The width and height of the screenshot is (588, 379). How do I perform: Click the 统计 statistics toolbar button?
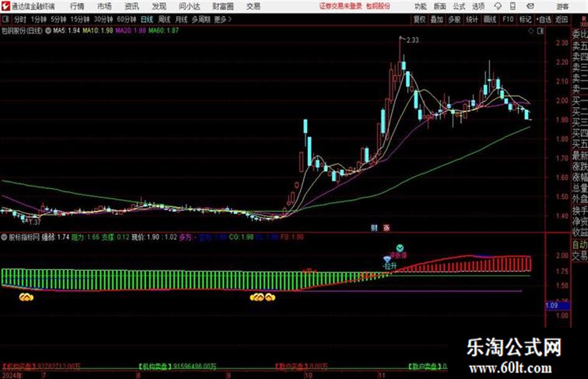pos(472,19)
